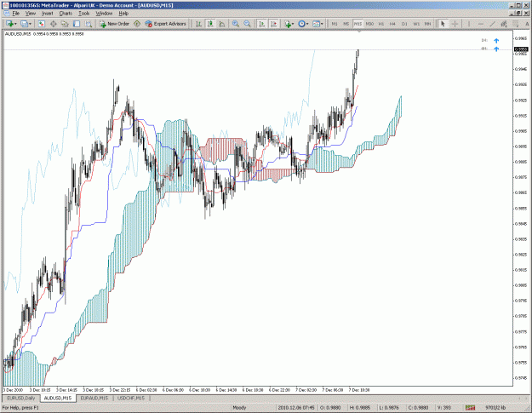
Task: Select the MN timeframe button
Action: [x=428, y=24]
